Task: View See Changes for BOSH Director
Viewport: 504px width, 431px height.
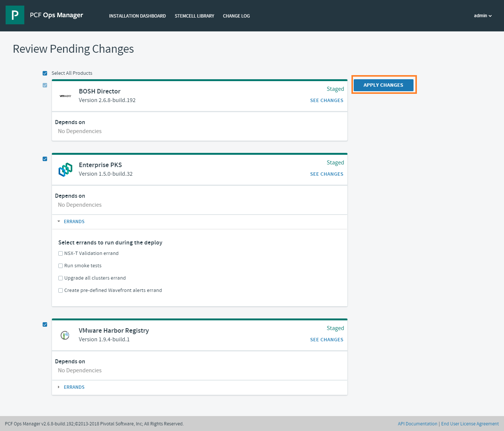Action: (326, 101)
